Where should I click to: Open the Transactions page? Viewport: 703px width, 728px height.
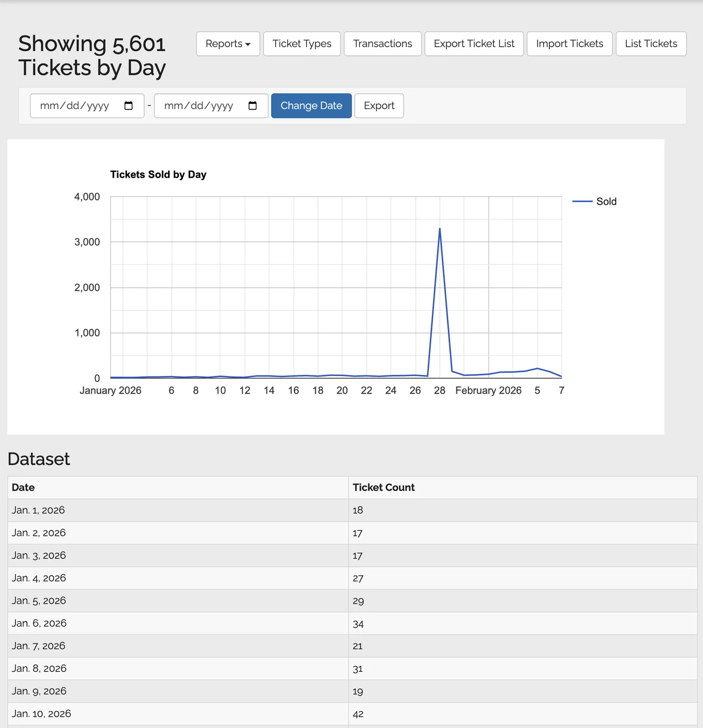tap(383, 44)
